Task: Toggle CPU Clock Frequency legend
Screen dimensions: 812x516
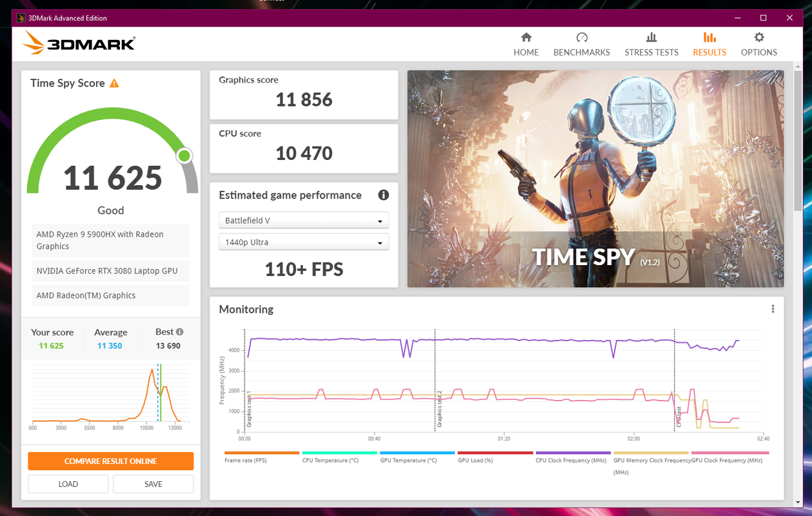Action: [x=573, y=457]
